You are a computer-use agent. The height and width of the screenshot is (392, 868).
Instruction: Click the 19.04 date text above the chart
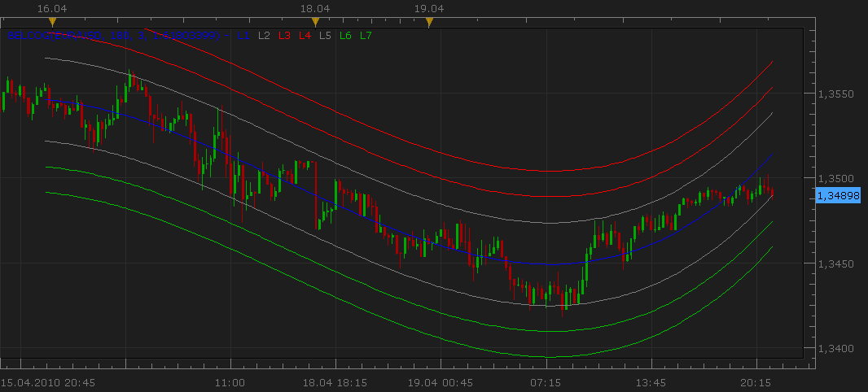429,9
